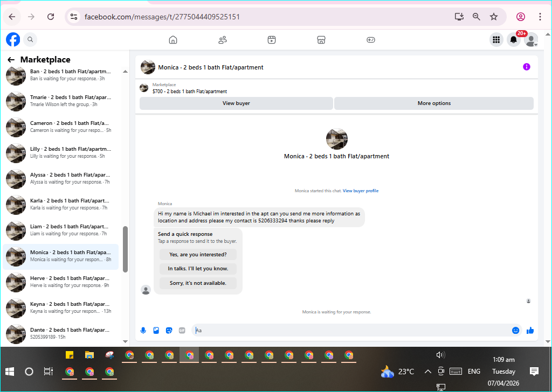The height and width of the screenshot is (392, 552).
Task: Open the volume speaker tray icon
Action: pyautogui.click(x=440, y=355)
